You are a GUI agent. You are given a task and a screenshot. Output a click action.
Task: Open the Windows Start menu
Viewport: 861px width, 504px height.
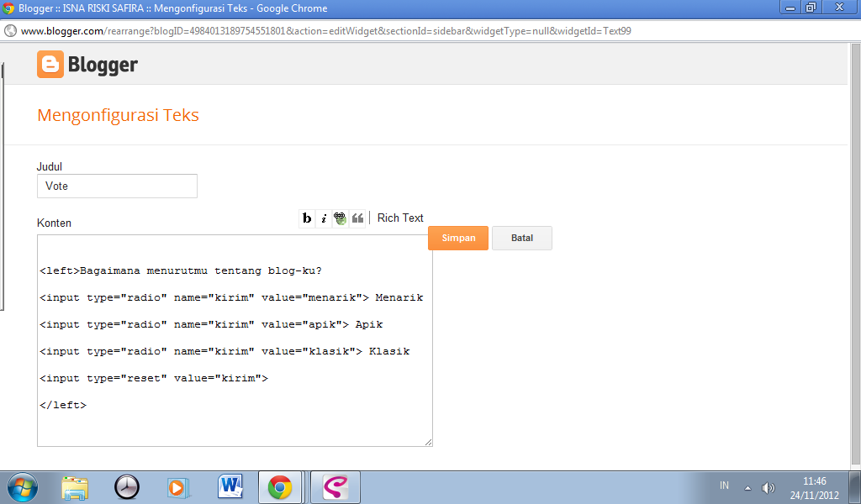tap(23, 487)
